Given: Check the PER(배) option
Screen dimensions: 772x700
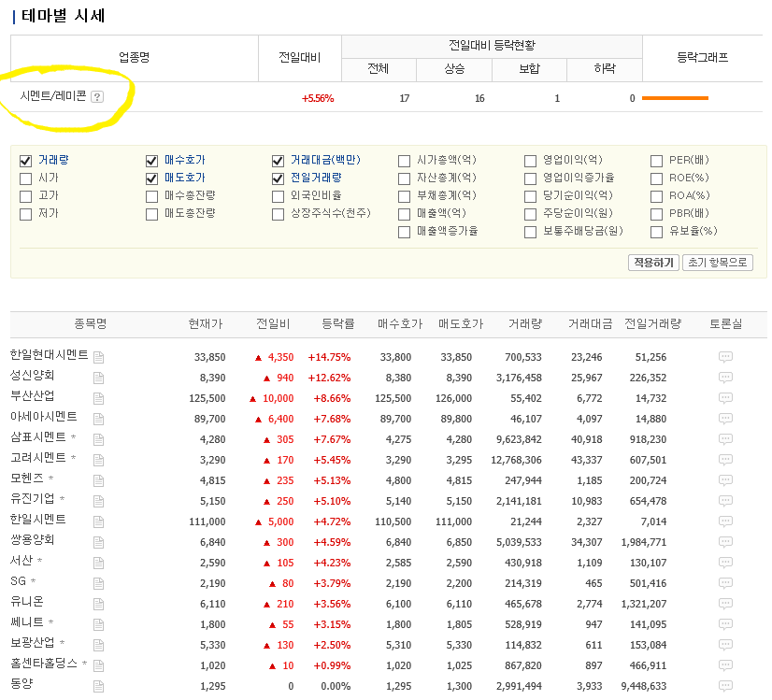Looking at the screenshot, I should [x=657, y=160].
